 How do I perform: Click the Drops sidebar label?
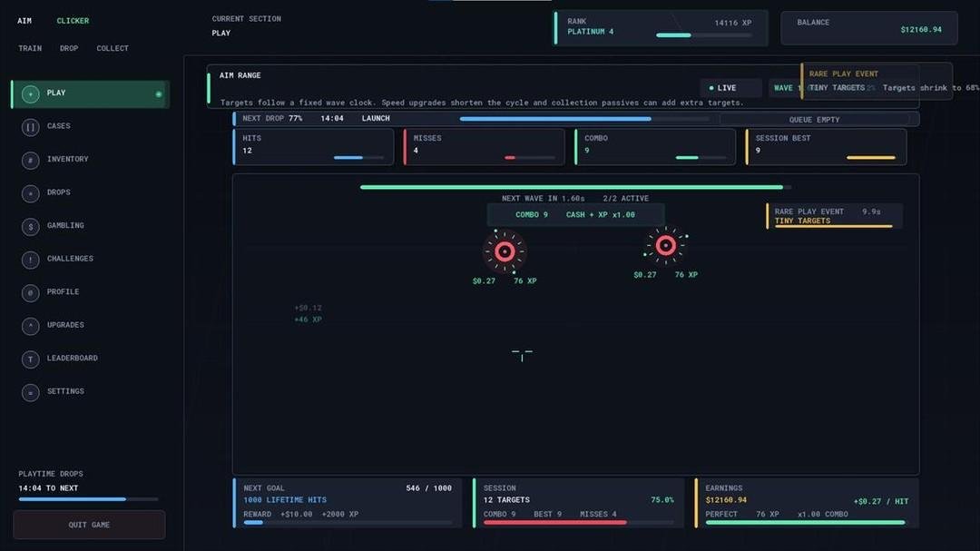tap(59, 192)
